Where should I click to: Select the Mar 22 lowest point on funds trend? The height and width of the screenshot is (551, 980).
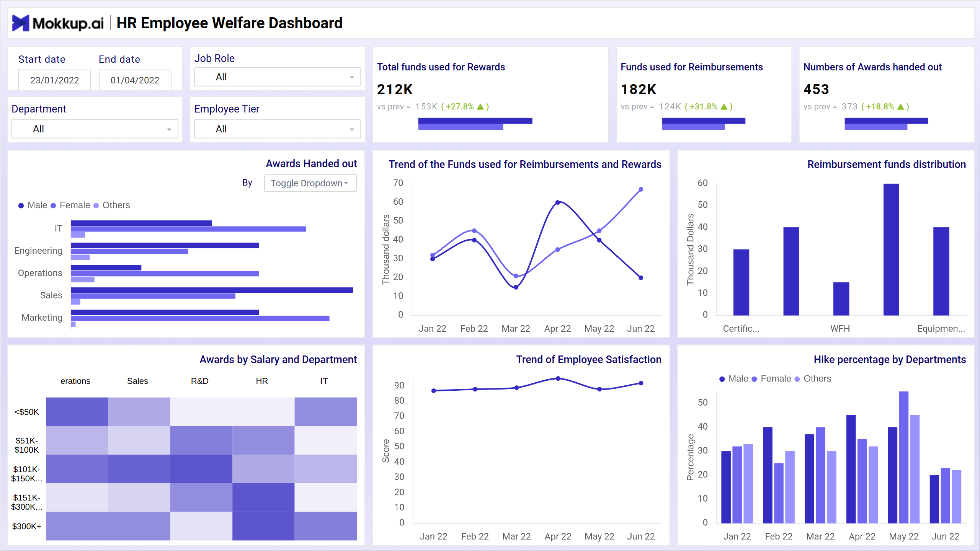[x=516, y=287]
